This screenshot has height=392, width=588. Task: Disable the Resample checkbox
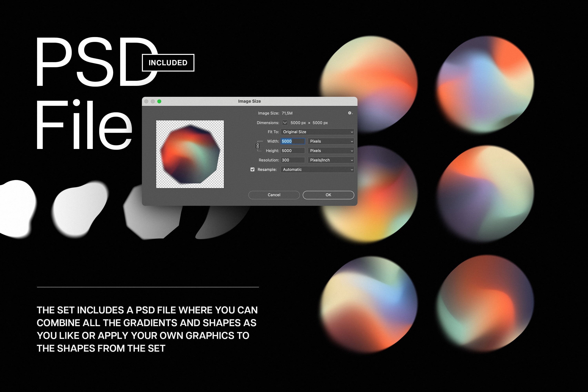click(x=252, y=169)
